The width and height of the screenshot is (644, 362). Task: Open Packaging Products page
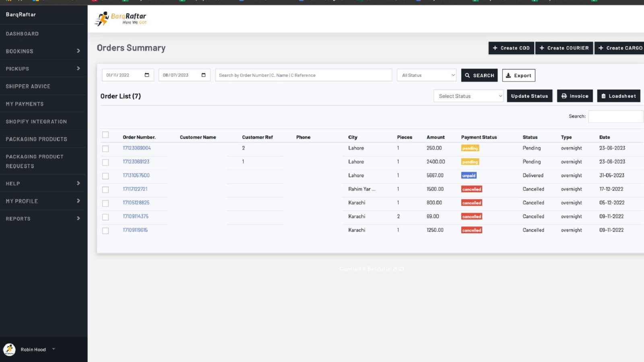tap(36, 139)
